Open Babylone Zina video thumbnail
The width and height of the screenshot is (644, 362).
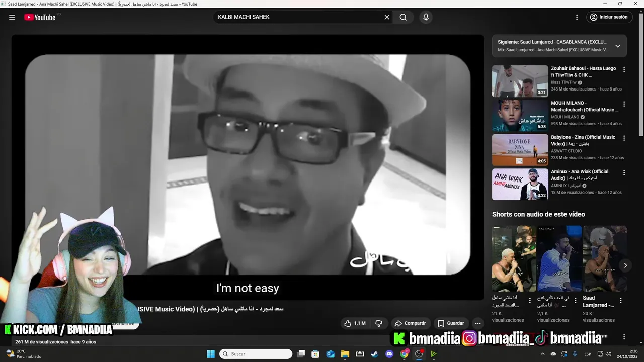coord(520,150)
